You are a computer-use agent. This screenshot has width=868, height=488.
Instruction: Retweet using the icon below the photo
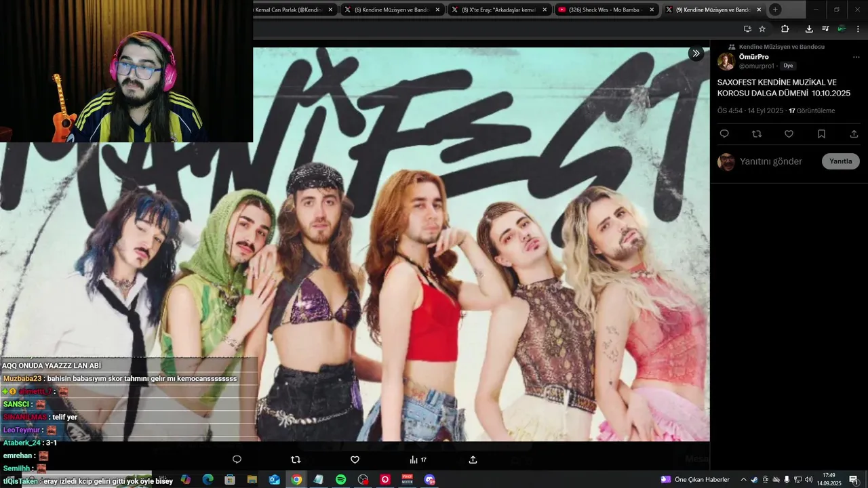click(296, 460)
